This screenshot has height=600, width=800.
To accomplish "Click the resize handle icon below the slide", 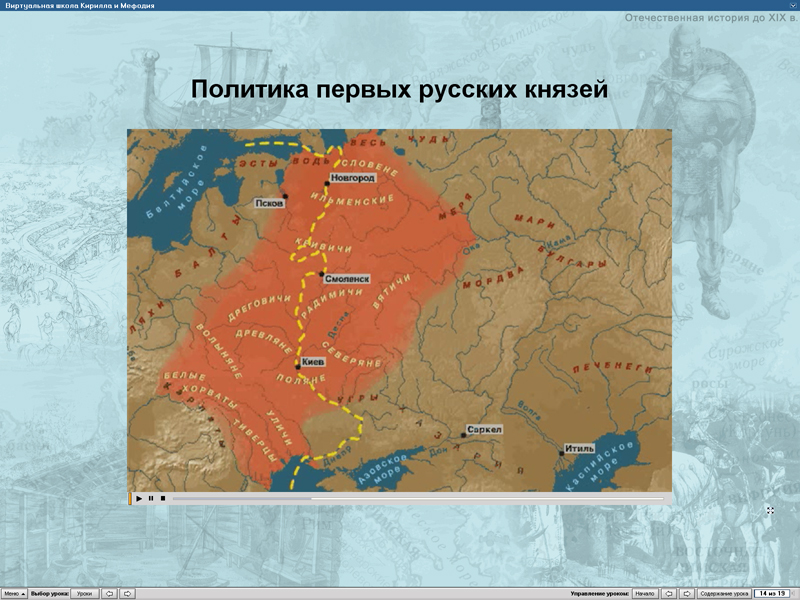I will tap(768, 511).
